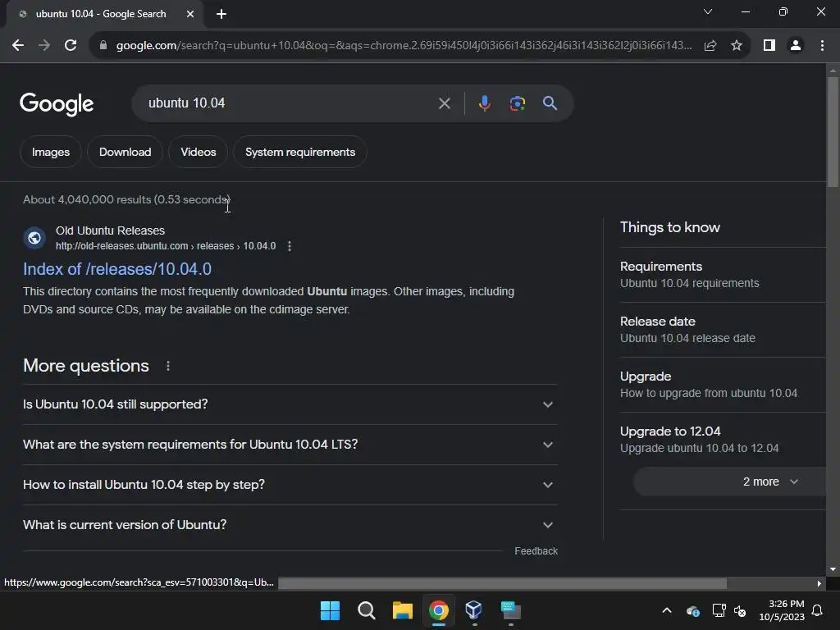The image size is (840, 630).
Task: Switch to Videos results
Action: point(199,152)
